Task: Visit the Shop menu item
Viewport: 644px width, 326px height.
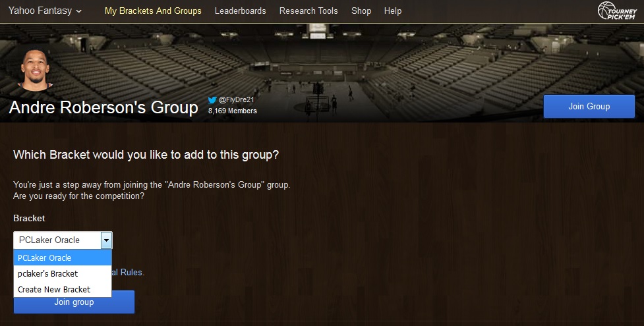Action: click(361, 11)
